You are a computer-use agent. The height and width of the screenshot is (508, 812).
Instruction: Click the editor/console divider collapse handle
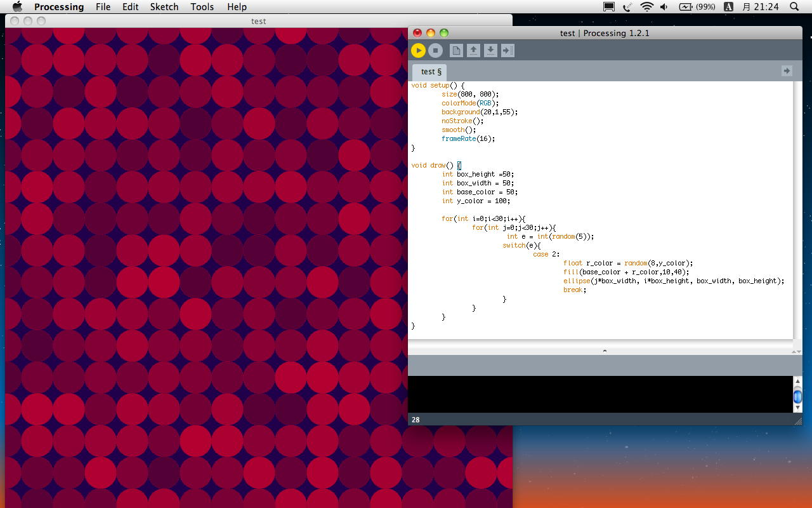coord(604,351)
